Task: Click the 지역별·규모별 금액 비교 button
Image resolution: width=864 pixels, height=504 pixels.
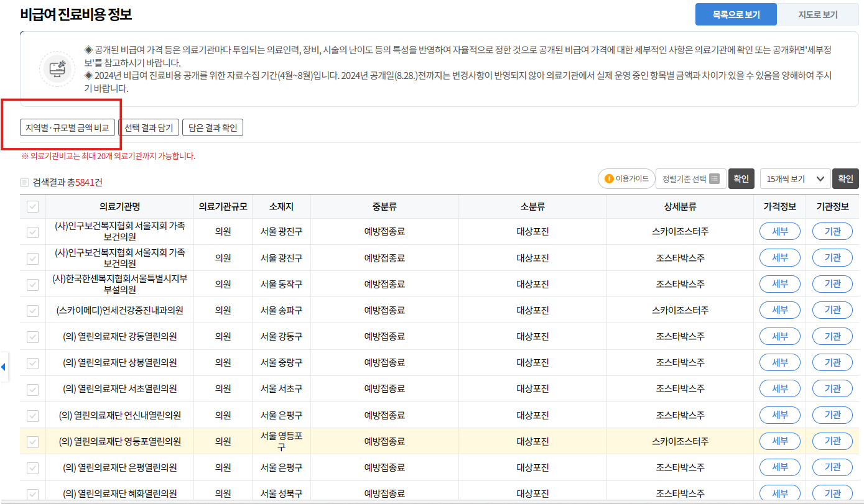Action: pos(67,127)
